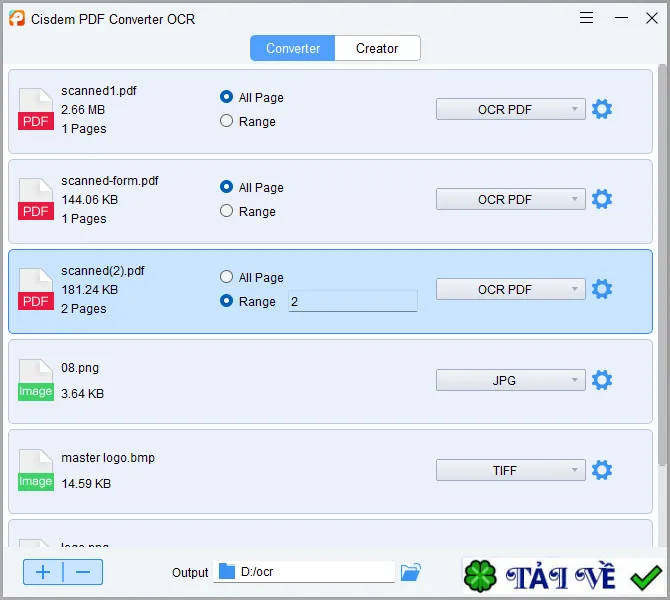
Task: Open OCR PDF format dropdown for scanned-form.pdf
Action: 511,200
